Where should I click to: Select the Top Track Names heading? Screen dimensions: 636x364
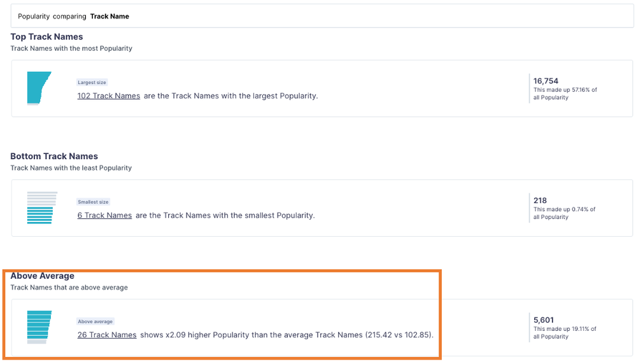tap(46, 37)
